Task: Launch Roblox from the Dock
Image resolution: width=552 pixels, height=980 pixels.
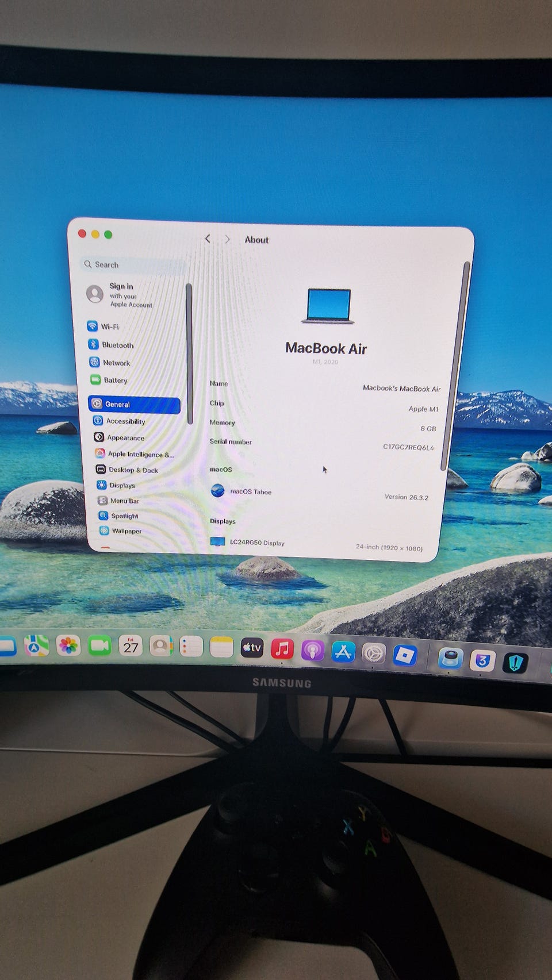Action: 405,655
